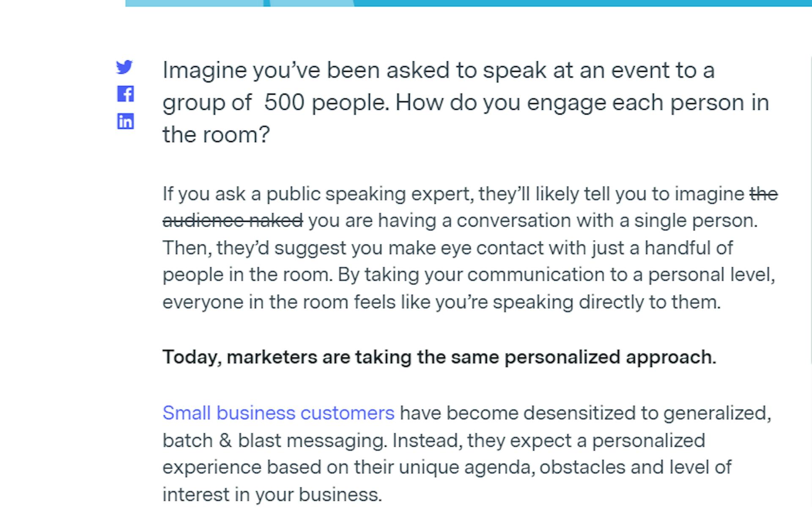Share the article on LinkedIn
The height and width of the screenshot is (524, 812).
pyautogui.click(x=126, y=121)
